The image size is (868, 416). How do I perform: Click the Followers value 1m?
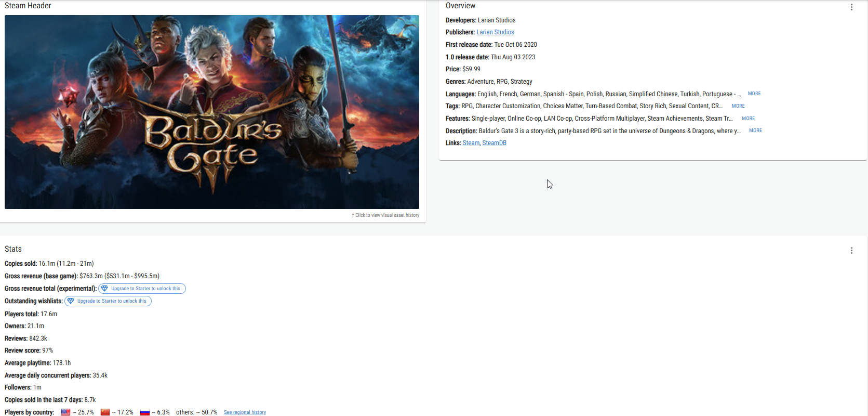tap(37, 387)
